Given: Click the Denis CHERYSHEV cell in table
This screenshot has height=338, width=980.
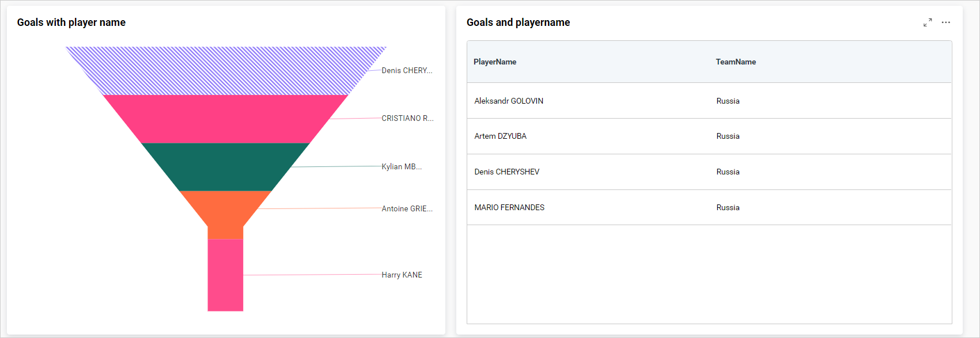Looking at the screenshot, I should point(507,172).
